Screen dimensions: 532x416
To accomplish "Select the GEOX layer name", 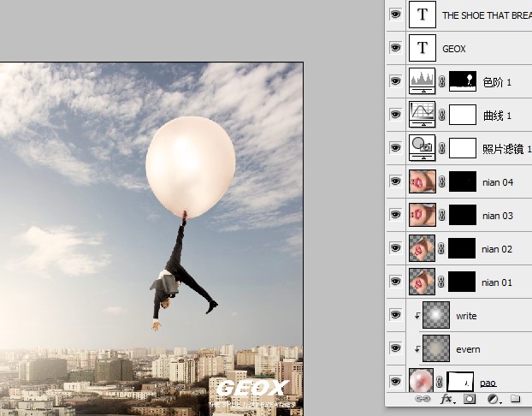I will pos(454,49).
